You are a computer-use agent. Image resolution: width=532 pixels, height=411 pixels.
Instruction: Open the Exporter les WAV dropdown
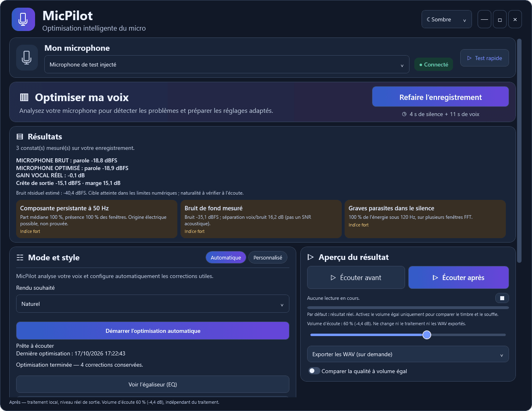408,354
